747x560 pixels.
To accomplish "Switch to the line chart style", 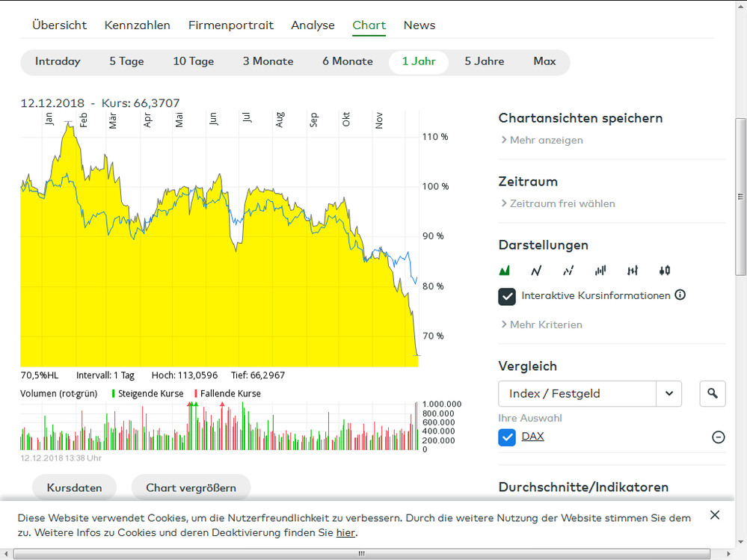I will [x=536, y=270].
